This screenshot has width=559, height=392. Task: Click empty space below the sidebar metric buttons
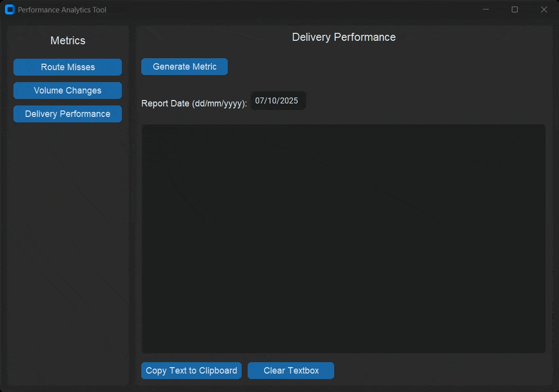click(68, 249)
